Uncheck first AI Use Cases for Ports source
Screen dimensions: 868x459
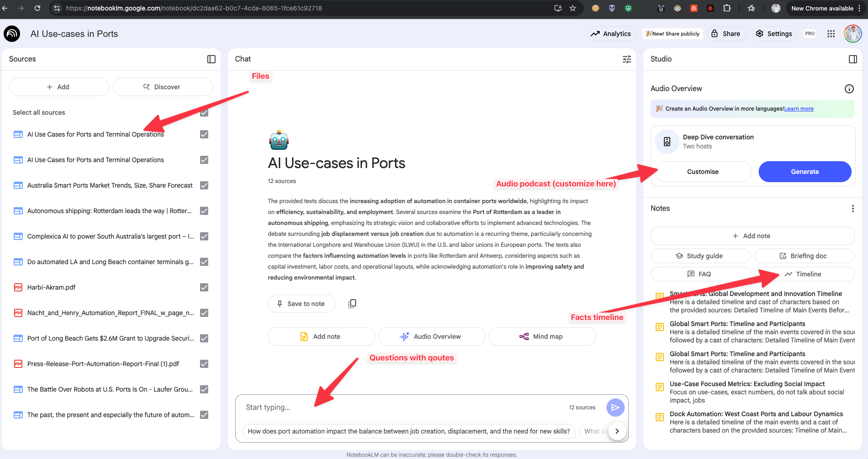coord(204,134)
